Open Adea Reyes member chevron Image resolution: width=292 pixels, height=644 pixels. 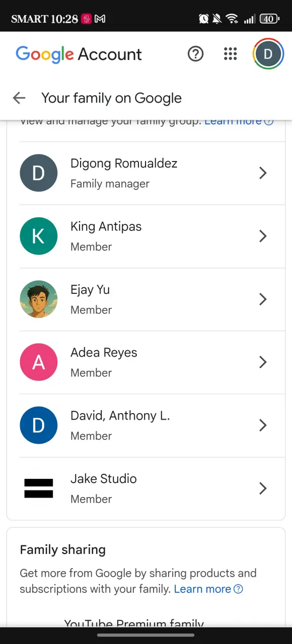[x=263, y=362]
